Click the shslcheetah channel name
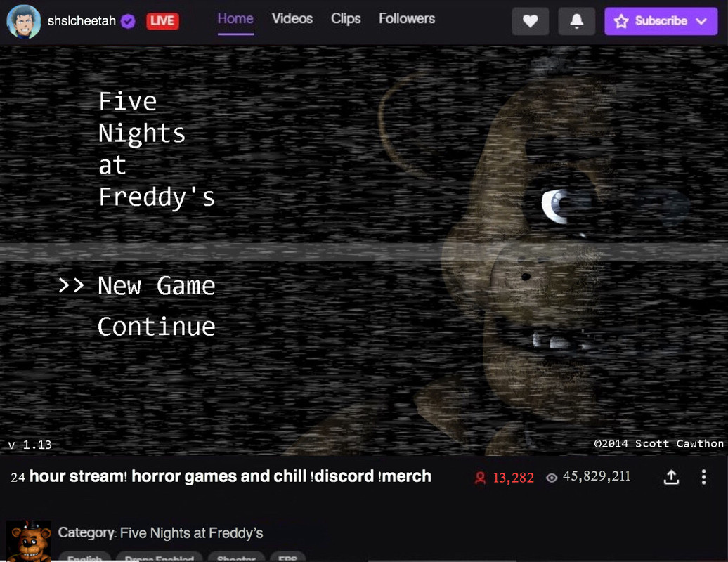This screenshot has height=562, width=728. click(x=82, y=21)
